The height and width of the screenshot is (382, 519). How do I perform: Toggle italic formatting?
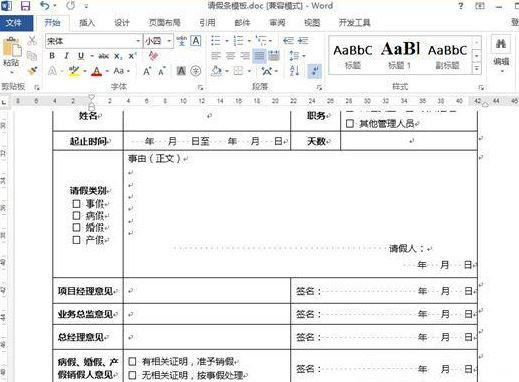click(x=66, y=56)
